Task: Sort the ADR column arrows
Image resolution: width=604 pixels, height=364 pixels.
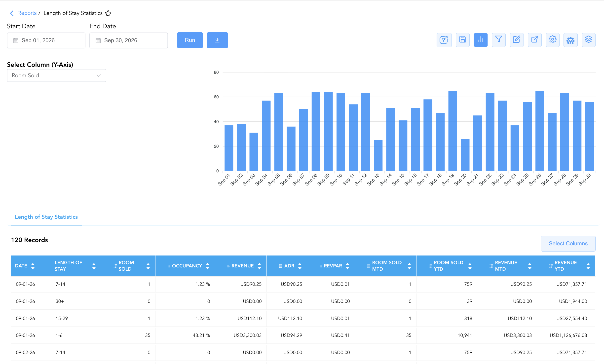Action: click(x=300, y=266)
